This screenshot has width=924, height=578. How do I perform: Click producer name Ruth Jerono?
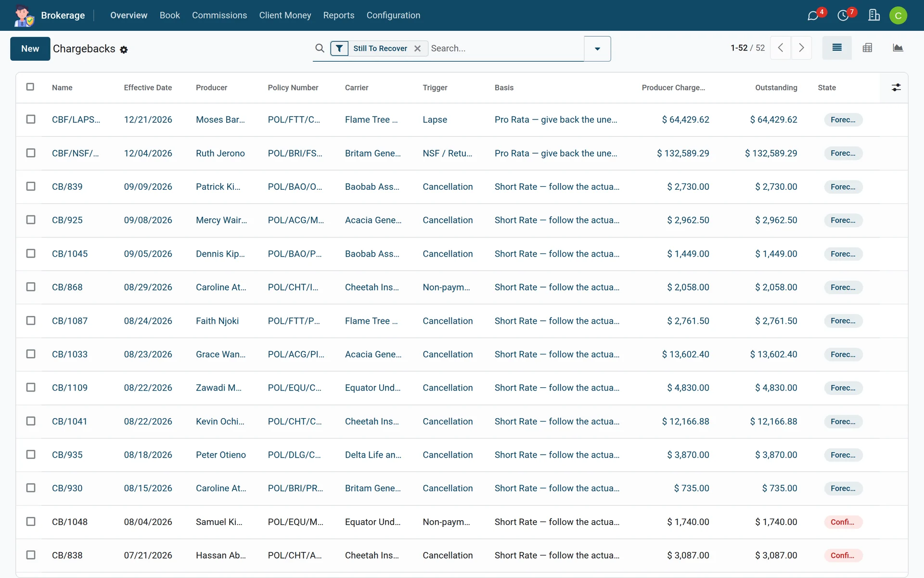point(220,153)
